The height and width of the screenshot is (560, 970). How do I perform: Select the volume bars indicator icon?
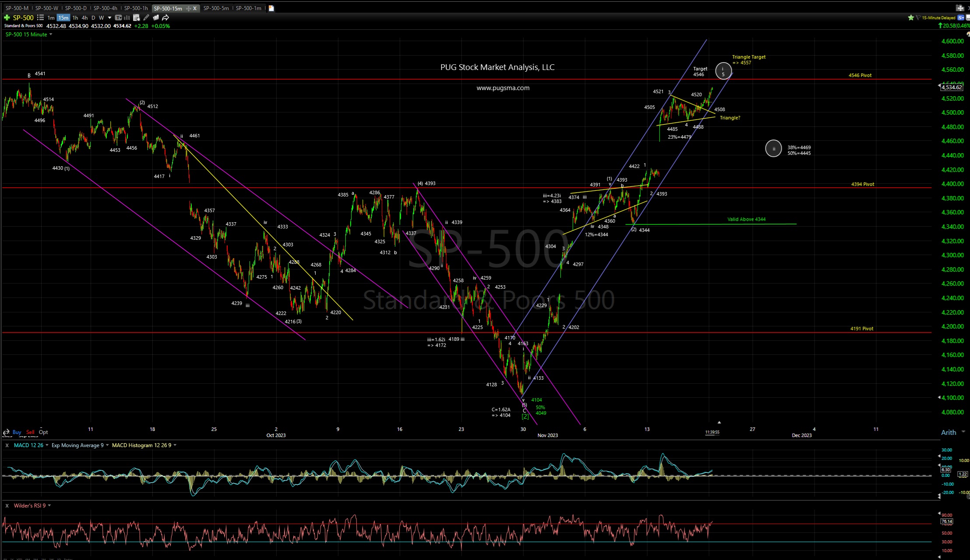click(x=127, y=17)
